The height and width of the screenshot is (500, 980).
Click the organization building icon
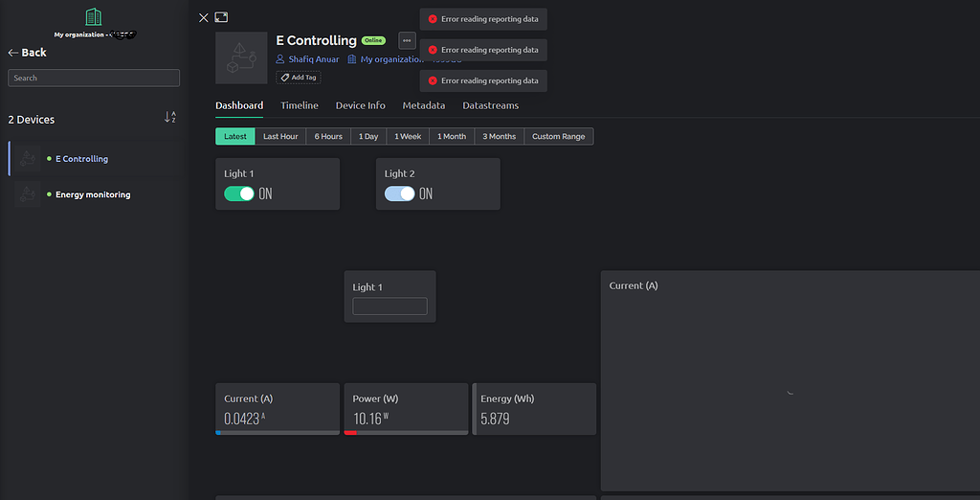tap(93, 17)
